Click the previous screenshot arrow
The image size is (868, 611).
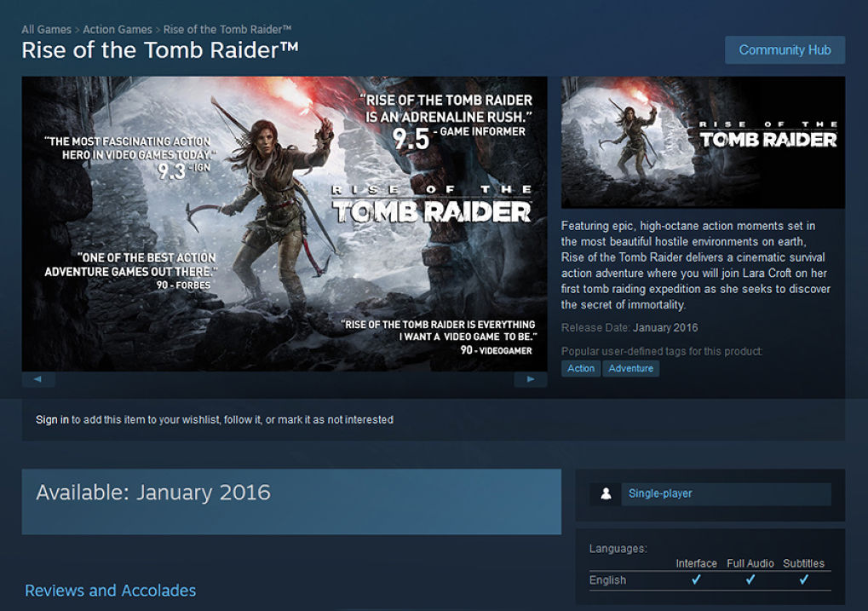click(38, 379)
